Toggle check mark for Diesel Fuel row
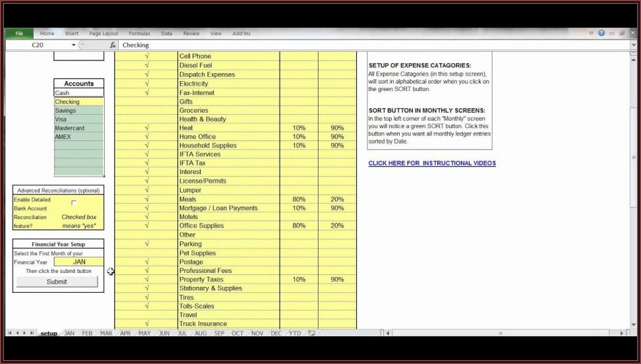Screen dimensions: 641x364 147,65
